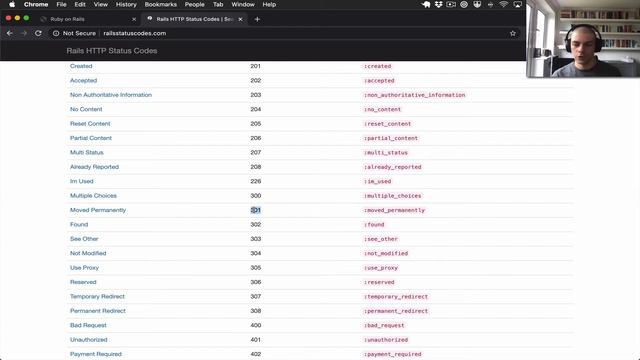Select the Rails HTTP Status Codes tab
The height and width of the screenshot is (360, 640).
[195, 19]
